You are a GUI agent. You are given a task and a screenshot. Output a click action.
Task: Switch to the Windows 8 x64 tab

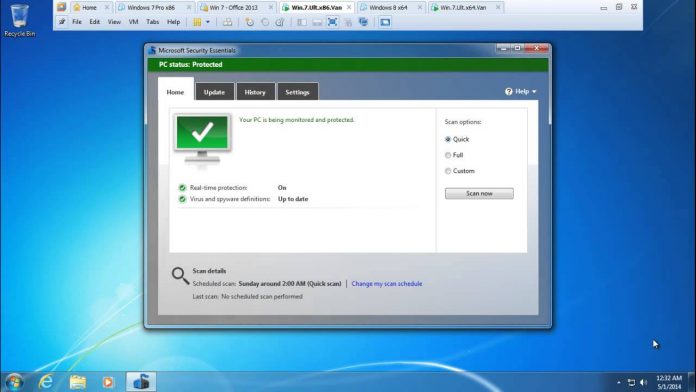click(391, 8)
